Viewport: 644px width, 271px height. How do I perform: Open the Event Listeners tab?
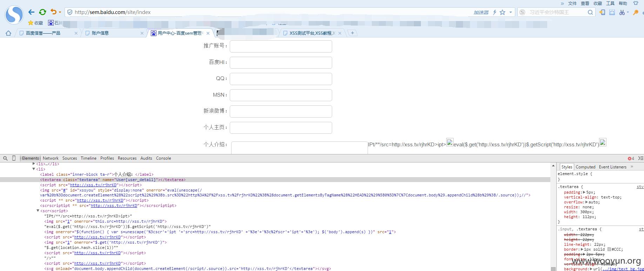612,167
